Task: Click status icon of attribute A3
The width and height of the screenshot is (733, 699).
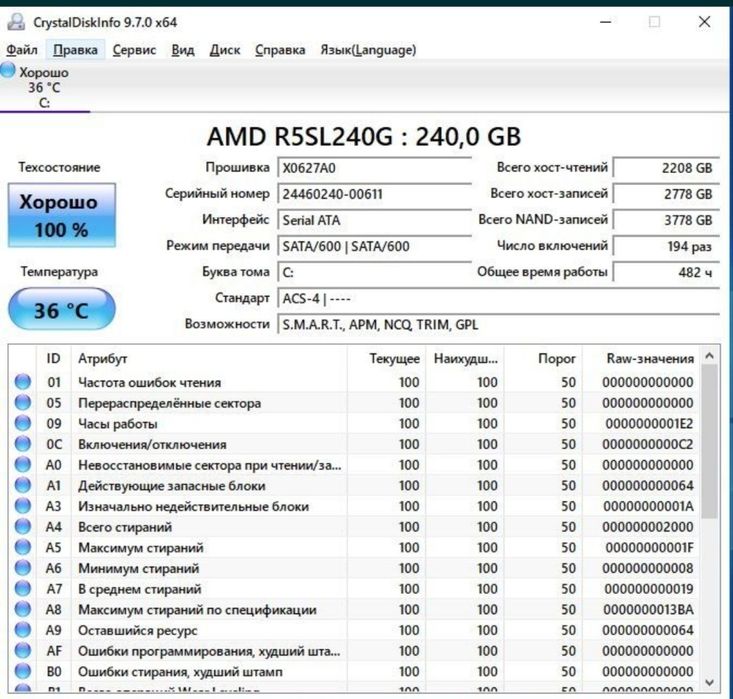Action: click(22, 506)
